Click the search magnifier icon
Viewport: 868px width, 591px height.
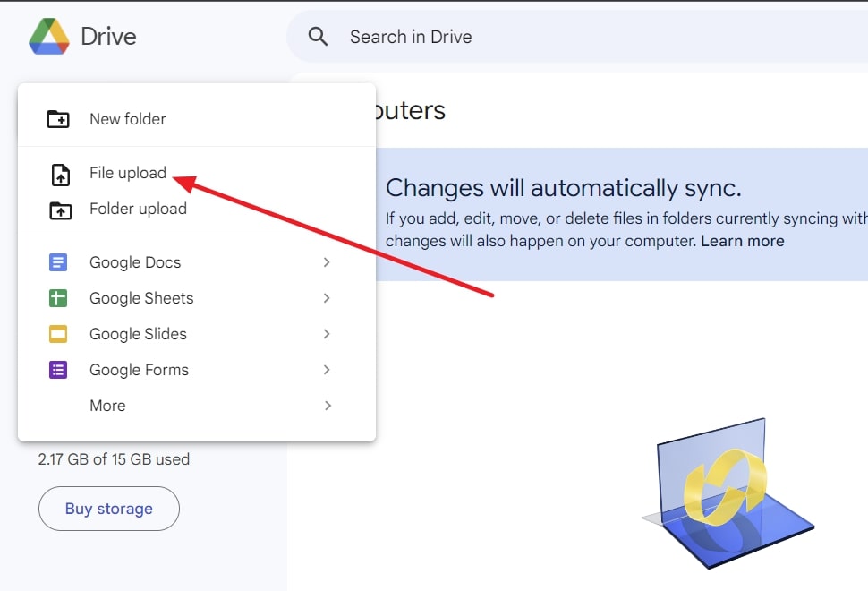318,37
